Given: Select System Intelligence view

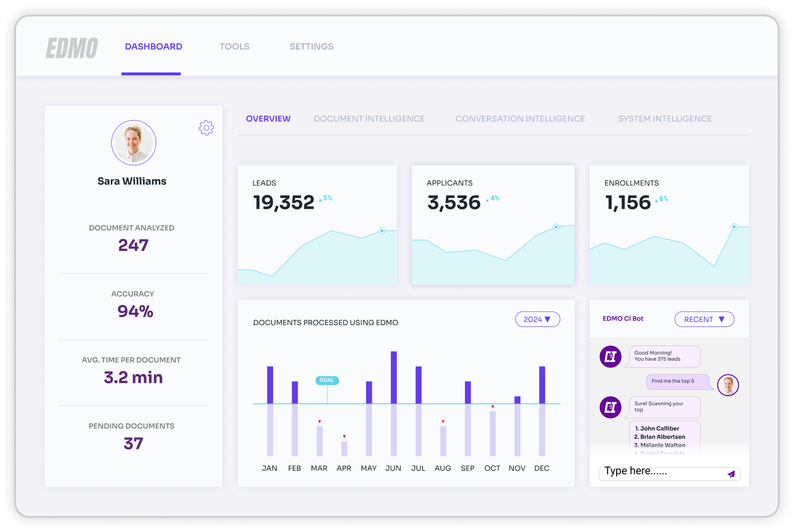Looking at the screenshot, I should pos(665,118).
